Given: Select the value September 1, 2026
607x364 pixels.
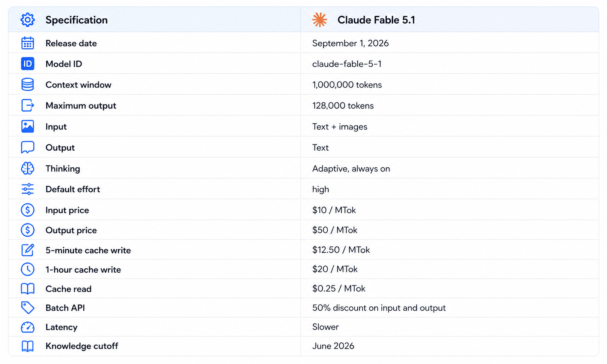Looking at the screenshot, I should (351, 43).
